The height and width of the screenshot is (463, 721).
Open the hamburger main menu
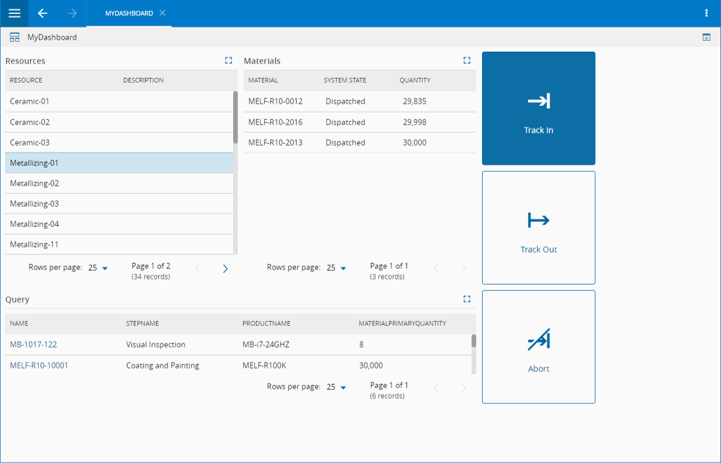click(x=14, y=13)
